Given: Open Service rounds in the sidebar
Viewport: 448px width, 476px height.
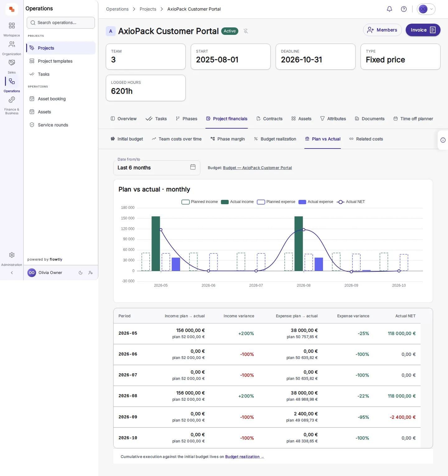Looking at the screenshot, I should pos(61,125).
